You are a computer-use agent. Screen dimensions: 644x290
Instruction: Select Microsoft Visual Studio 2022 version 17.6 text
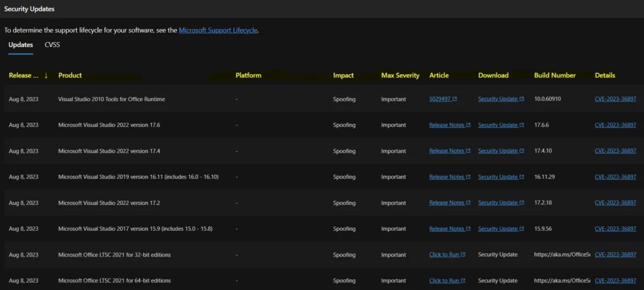(x=109, y=125)
